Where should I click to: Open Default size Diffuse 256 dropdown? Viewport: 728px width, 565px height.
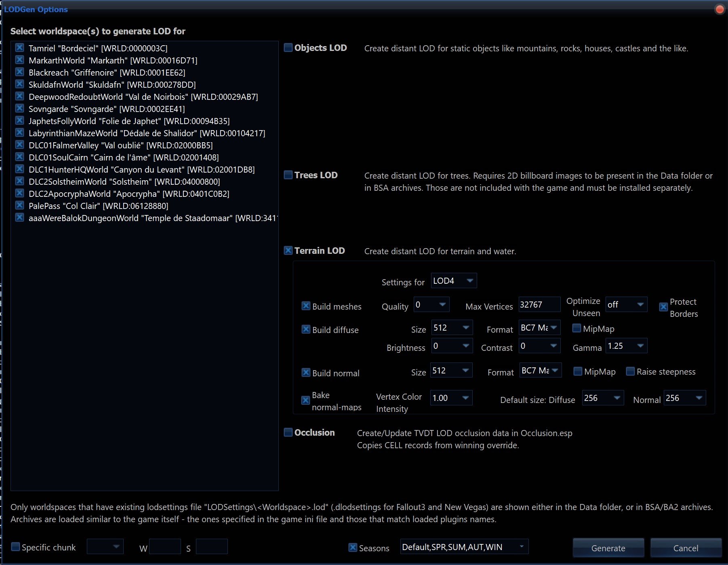[x=603, y=398]
